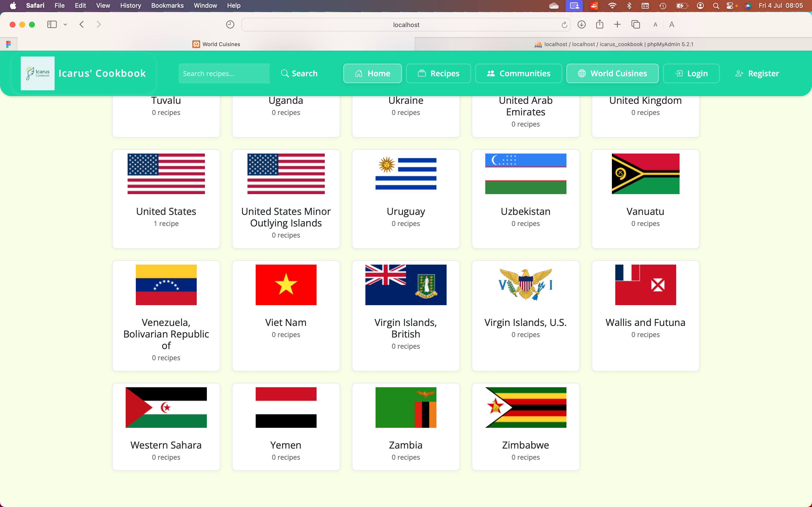Open the Bookmarks menu

(x=167, y=5)
